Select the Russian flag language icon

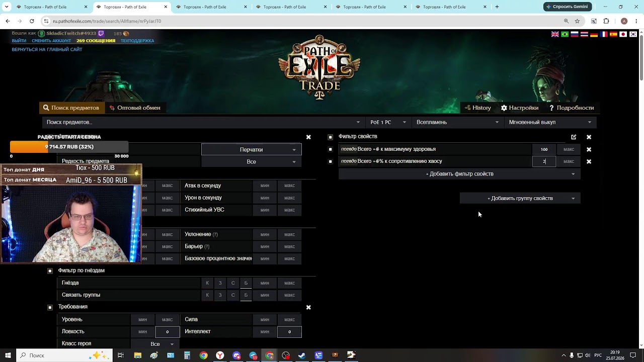pos(575,34)
